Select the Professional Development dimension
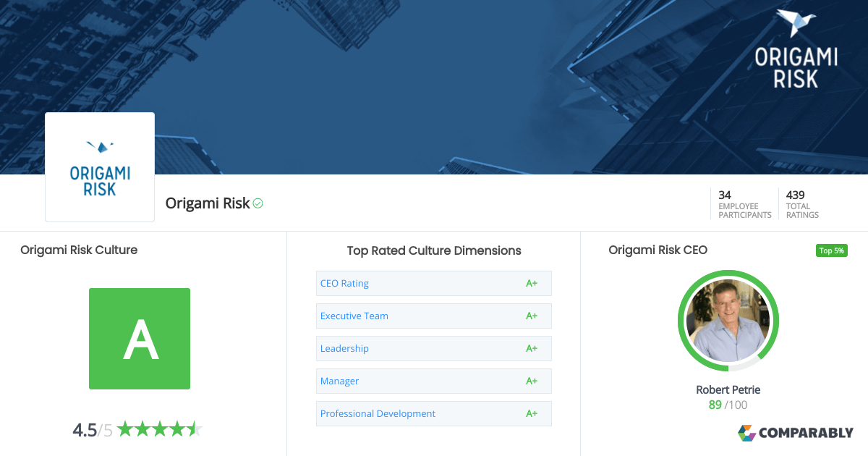 378,413
